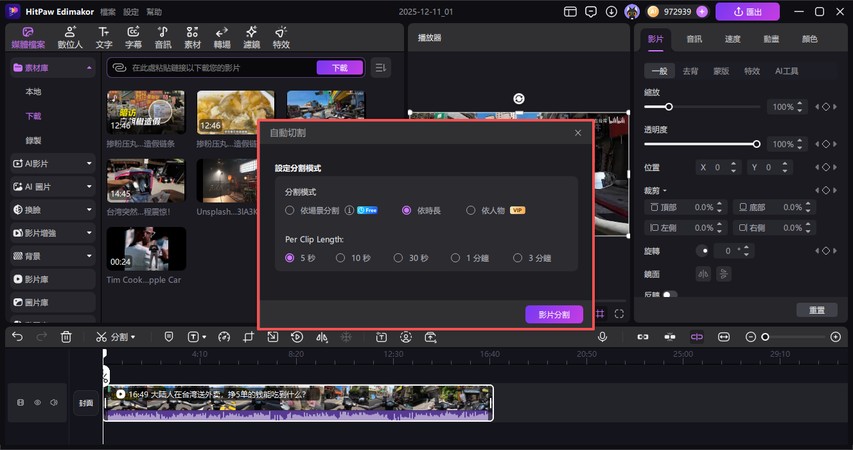The height and width of the screenshot is (450, 853).
Task: Click the download circle icon in title bar
Action: tap(611, 11)
